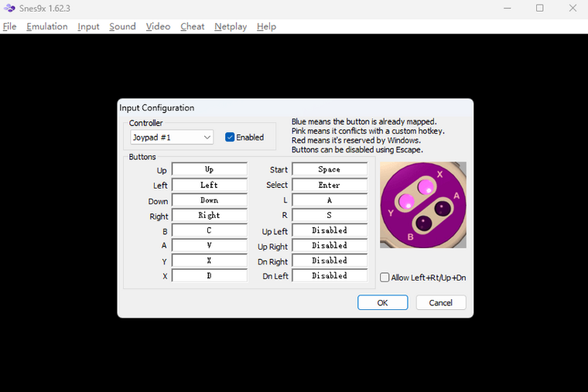Click the dark B button on controller image
This screenshot has height=392, width=588.
424,223
